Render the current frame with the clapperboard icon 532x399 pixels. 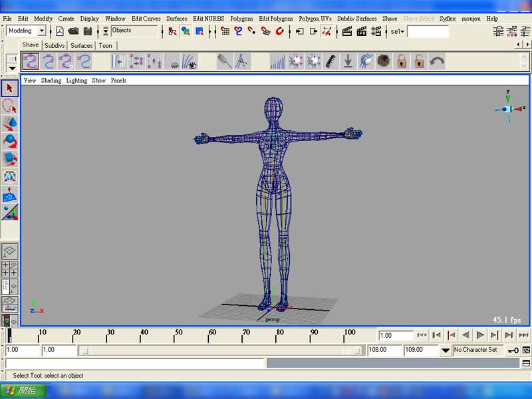(x=346, y=31)
